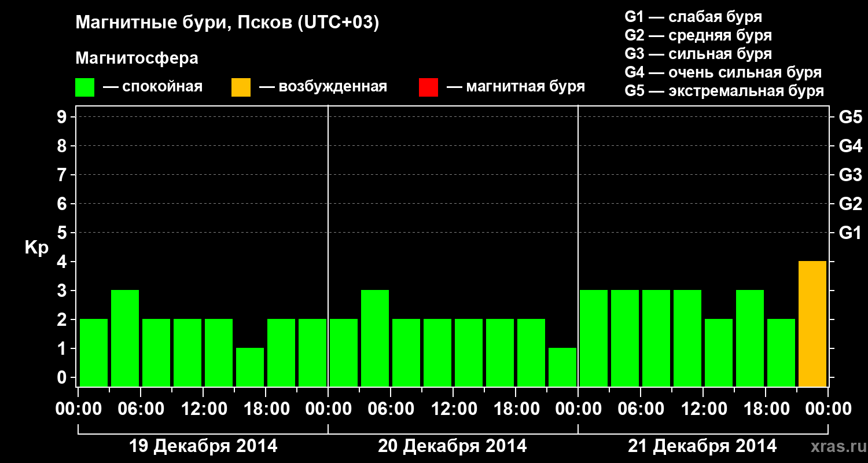Click the Kp axis value 0
Viewport: 868px width, 463px height.
(63, 377)
